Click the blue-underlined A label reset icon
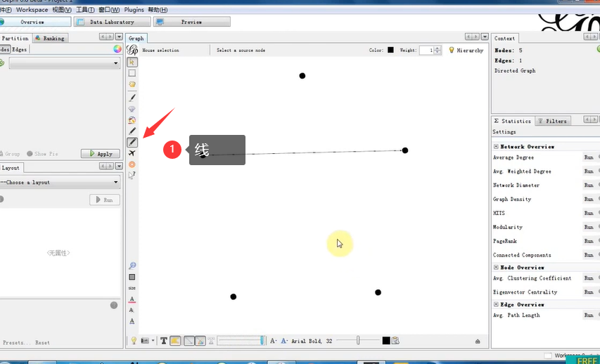Image resolution: width=600 pixels, height=364 pixels. [132, 322]
